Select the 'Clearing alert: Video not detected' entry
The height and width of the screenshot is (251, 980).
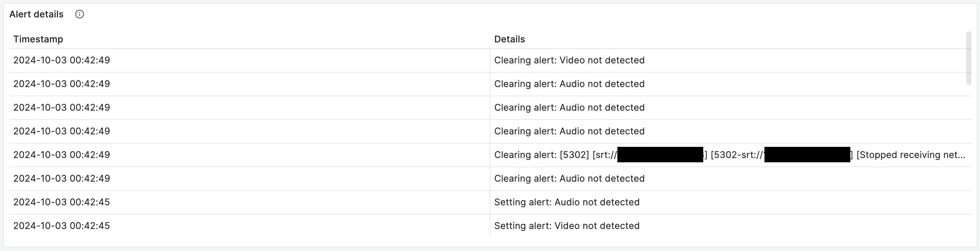pos(569,60)
